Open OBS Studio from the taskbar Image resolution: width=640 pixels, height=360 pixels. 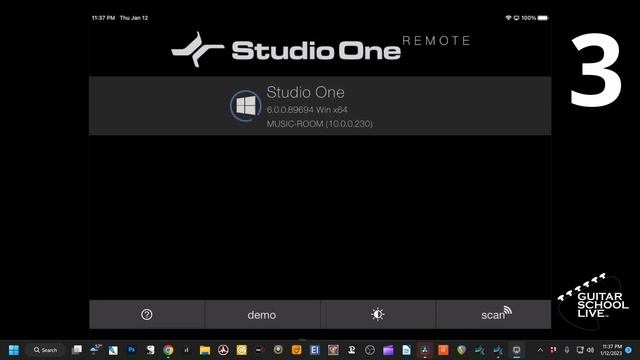(x=370, y=350)
